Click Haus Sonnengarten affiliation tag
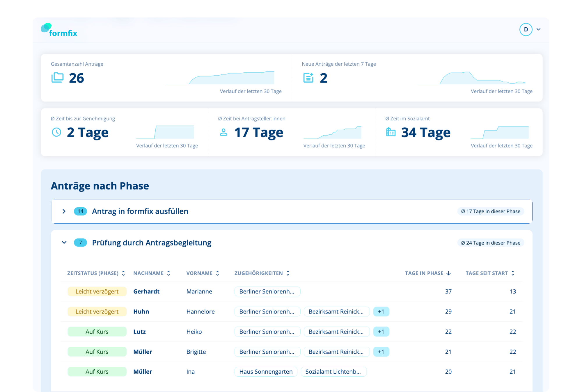The image size is (582, 392). pyautogui.click(x=266, y=372)
